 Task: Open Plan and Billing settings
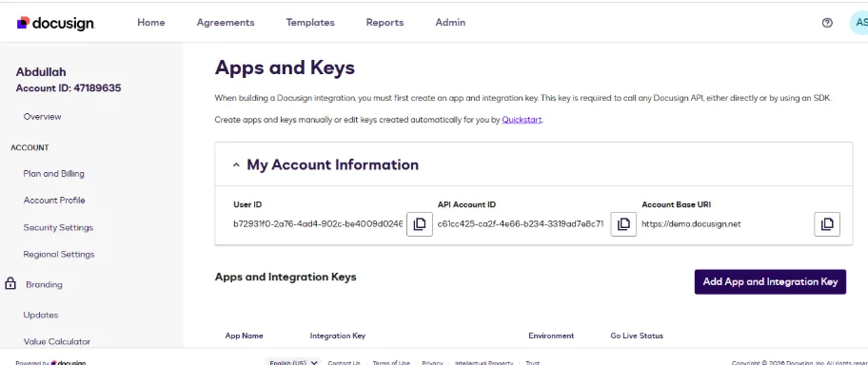pos(53,174)
